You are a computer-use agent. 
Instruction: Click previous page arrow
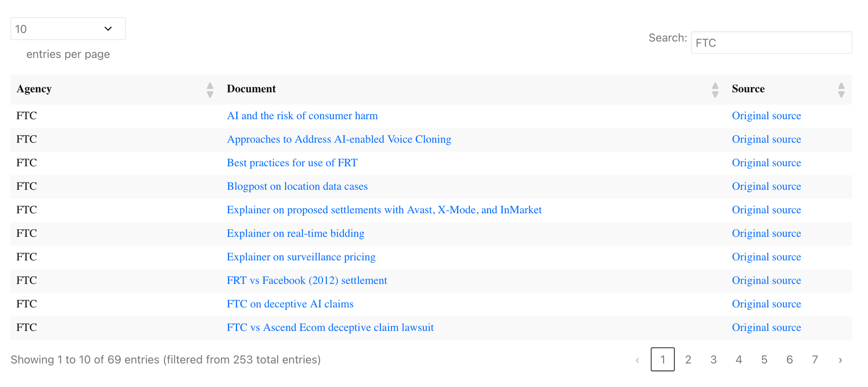click(637, 360)
